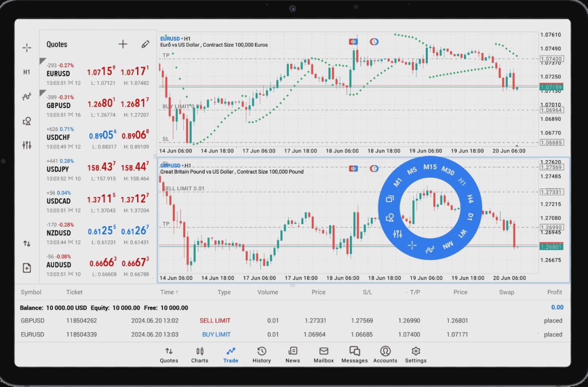Open the Mailbox tab
Image resolution: width=588 pixels, height=387 pixels.
(323, 355)
